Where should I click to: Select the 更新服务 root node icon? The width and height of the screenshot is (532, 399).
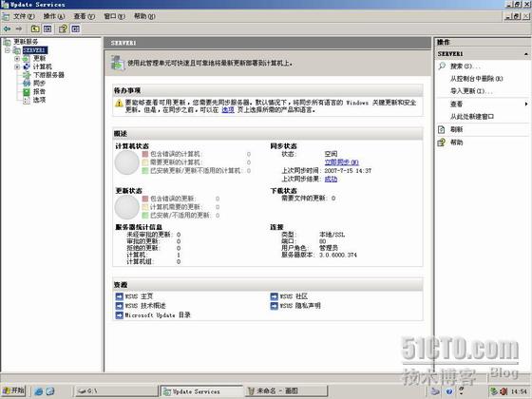tap(7, 42)
